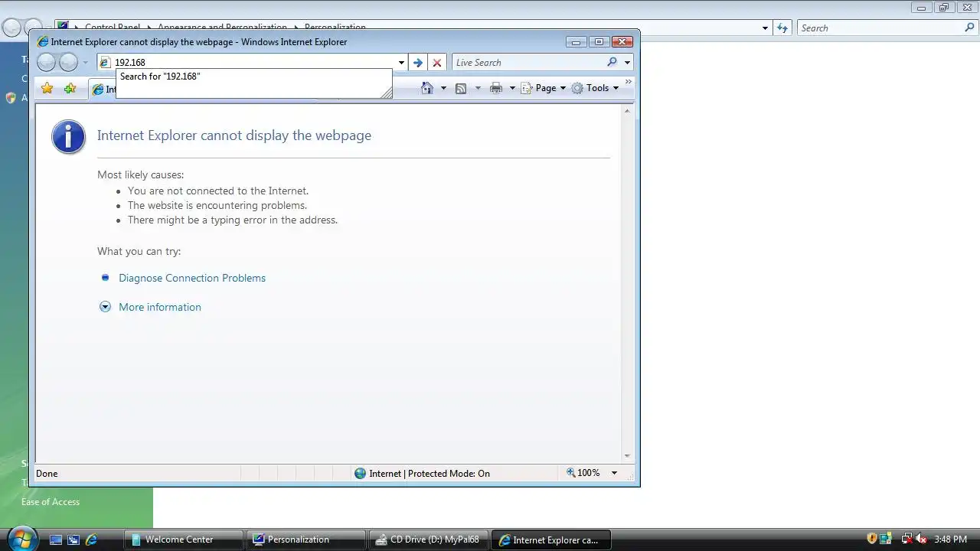Screen dimensions: 980x551
Task: Switch to Personalization taskbar button
Action: point(306,540)
